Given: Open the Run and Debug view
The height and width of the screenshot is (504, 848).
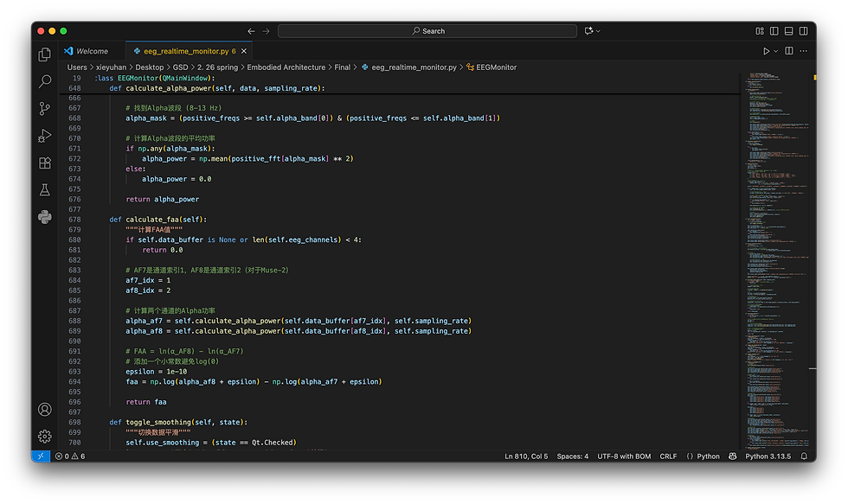Looking at the screenshot, I should [45, 136].
